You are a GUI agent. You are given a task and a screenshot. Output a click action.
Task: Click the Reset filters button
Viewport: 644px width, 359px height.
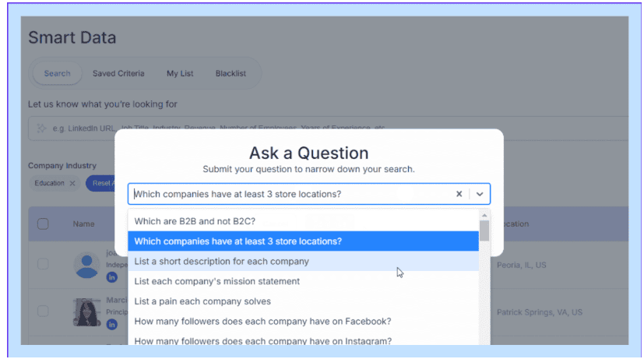[100, 183]
